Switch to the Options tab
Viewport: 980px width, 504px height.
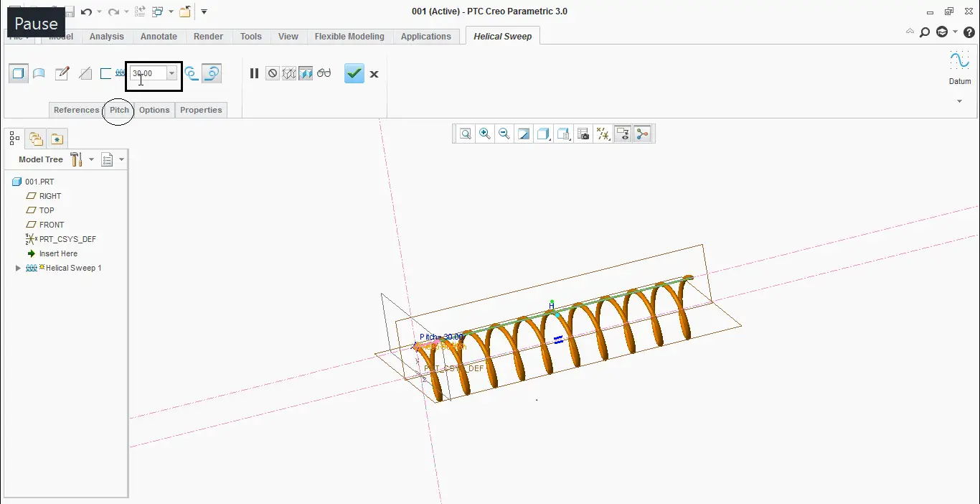[154, 109]
